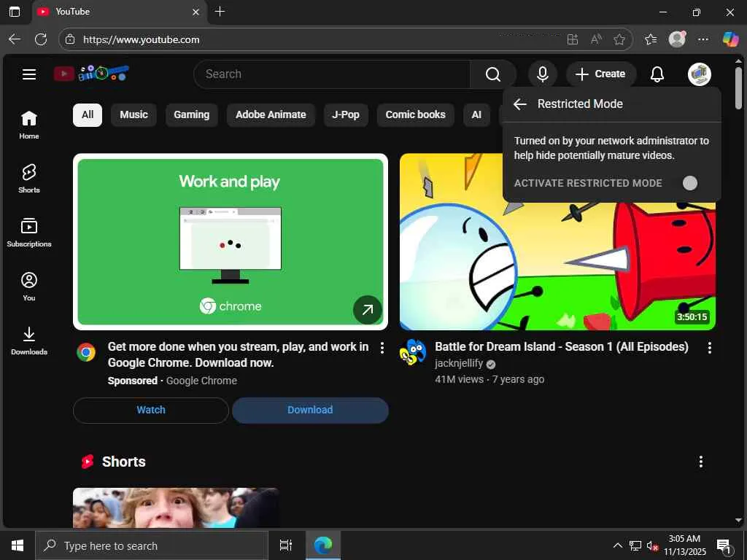Select the Adobe Animate filter chip
Image resolution: width=747 pixels, height=560 pixels.
pyautogui.click(x=271, y=114)
